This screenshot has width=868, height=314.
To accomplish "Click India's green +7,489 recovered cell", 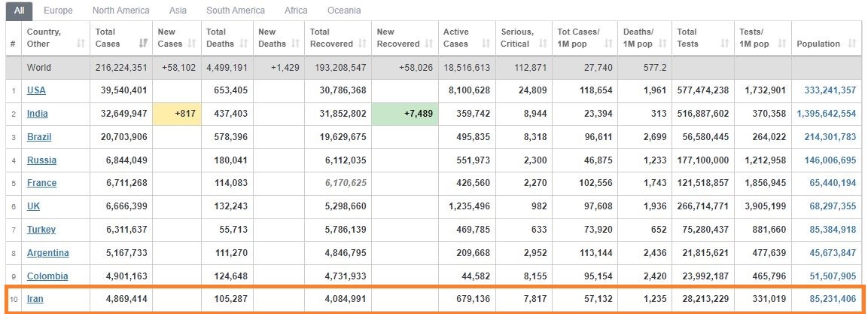I will (x=405, y=114).
